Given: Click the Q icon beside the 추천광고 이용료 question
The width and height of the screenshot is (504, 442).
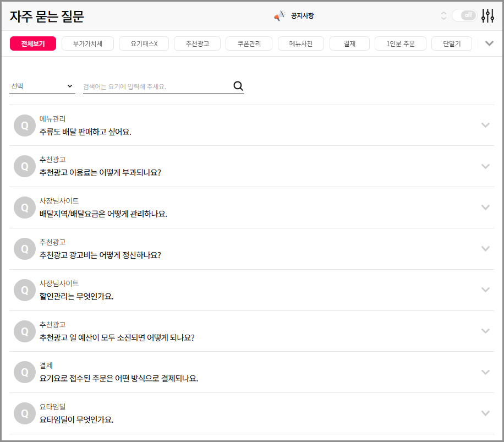Looking at the screenshot, I should click(24, 166).
